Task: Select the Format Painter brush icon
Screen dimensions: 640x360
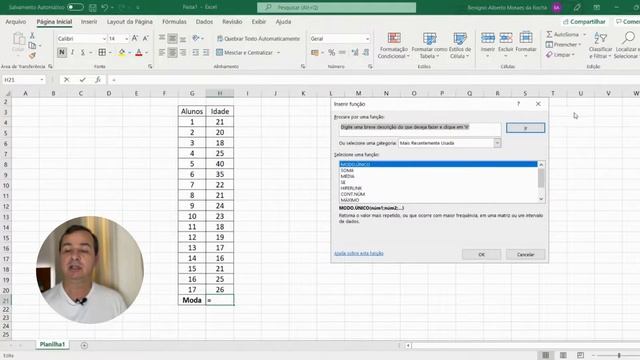Action: tap(32, 55)
